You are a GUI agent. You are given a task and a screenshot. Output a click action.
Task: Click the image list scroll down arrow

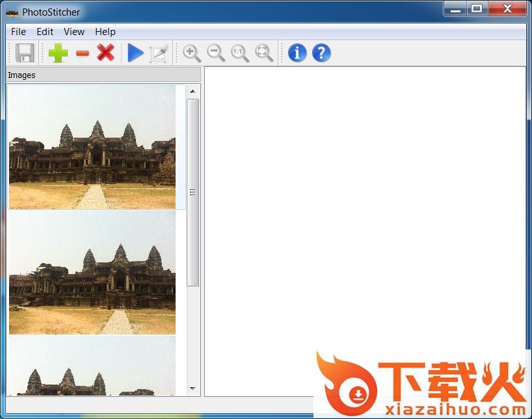(193, 388)
